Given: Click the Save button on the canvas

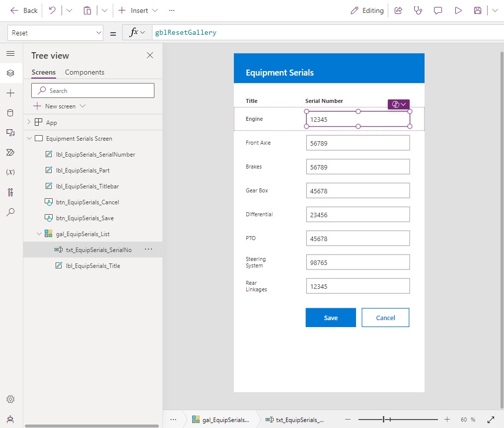Looking at the screenshot, I should click(330, 317).
